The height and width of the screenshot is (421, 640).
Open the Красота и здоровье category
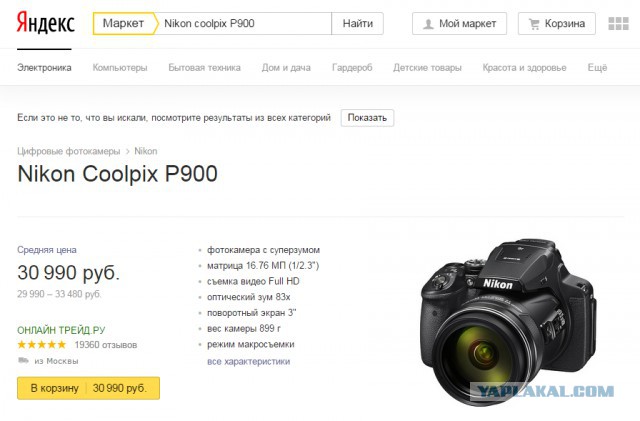524,68
